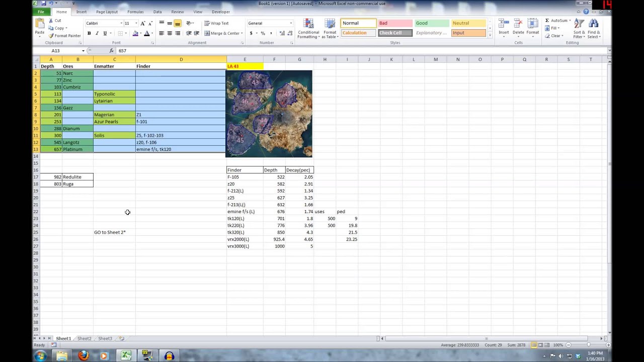Image resolution: width=644 pixels, height=362 pixels.
Task: Click the Comma Style icon
Action: (x=271, y=33)
